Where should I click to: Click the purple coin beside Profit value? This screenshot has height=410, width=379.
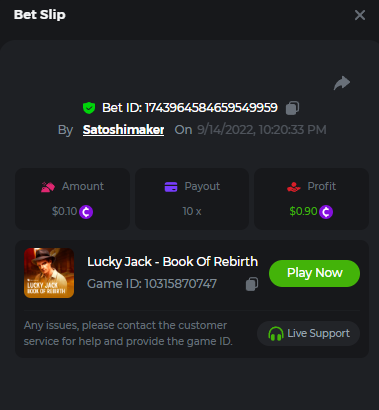326,212
